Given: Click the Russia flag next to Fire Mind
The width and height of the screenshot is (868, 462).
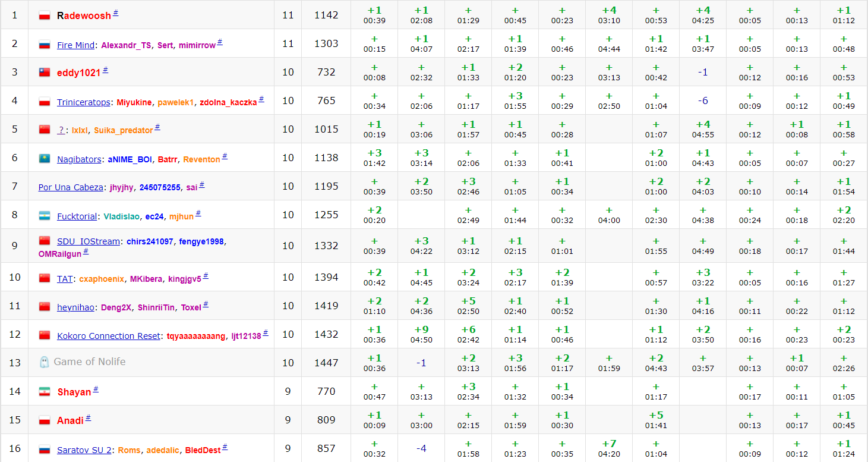Looking at the screenshot, I should pyautogui.click(x=45, y=45).
